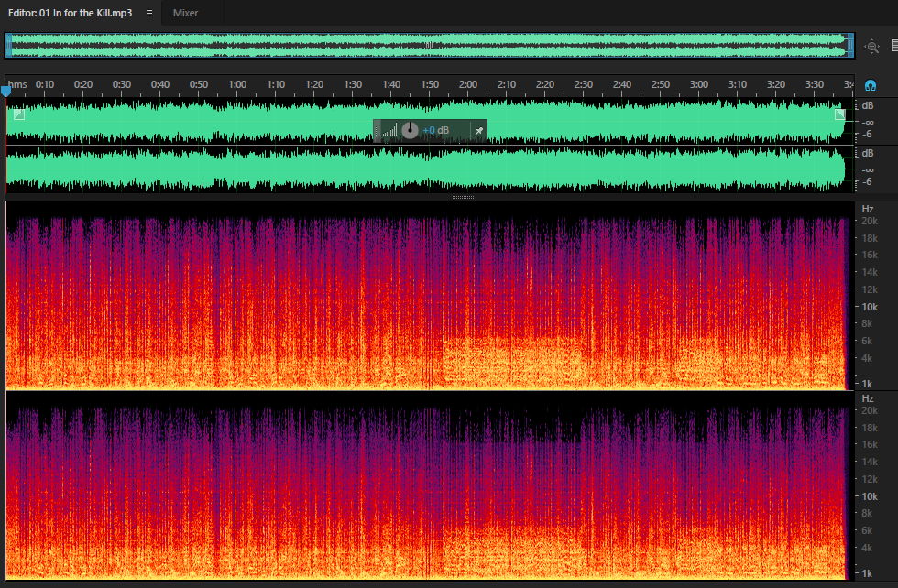
Task: Click the overview navigator waveform strip
Action: [x=430, y=45]
